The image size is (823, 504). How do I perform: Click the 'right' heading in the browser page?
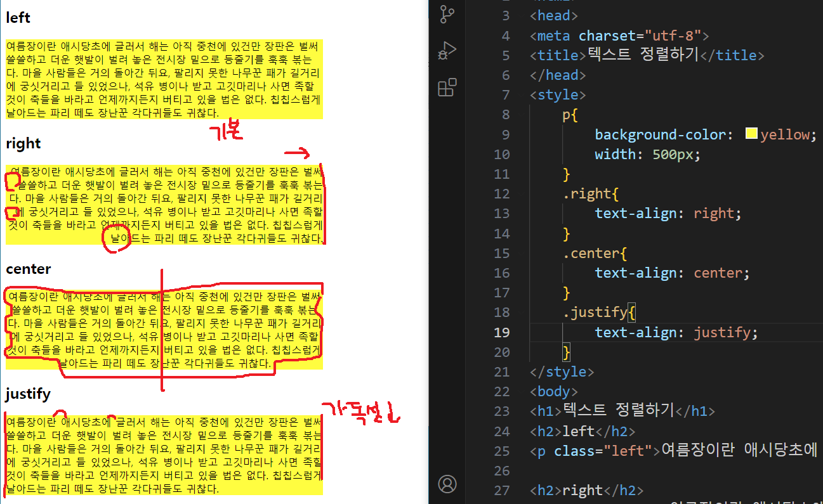click(23, 143)
